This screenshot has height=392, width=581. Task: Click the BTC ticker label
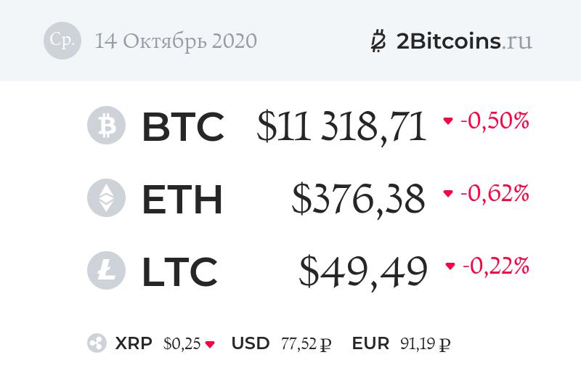(x=182, y=126)
